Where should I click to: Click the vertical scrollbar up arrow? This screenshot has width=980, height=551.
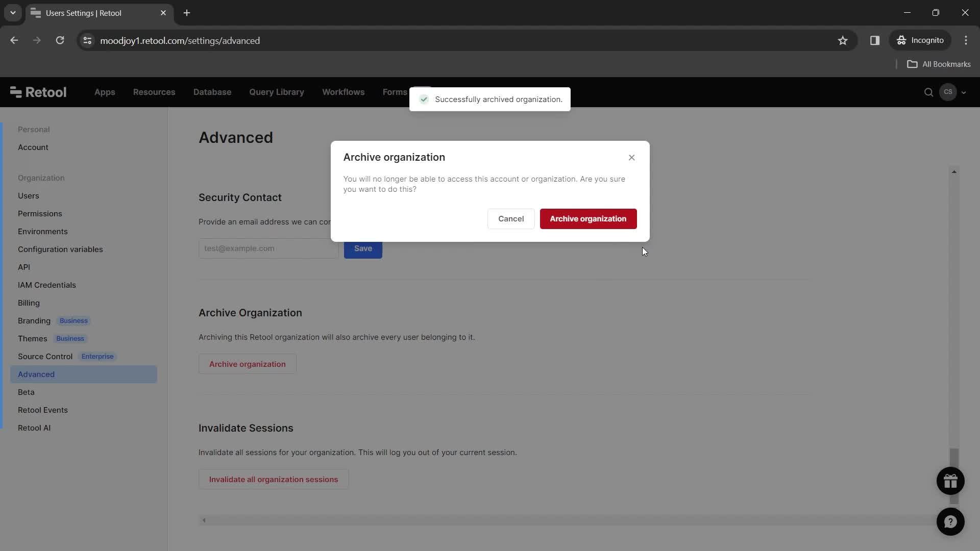[x=954, y=172]
